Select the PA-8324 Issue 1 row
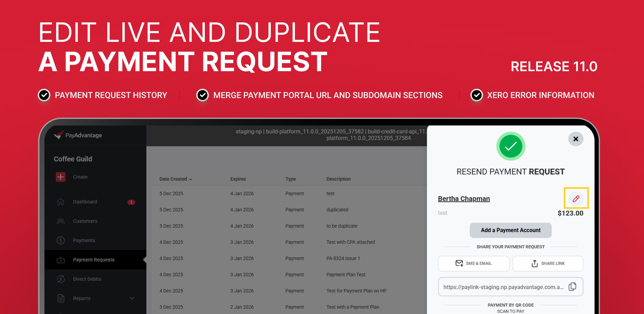Viewport: 644px width, 314px height. (343, 258)
